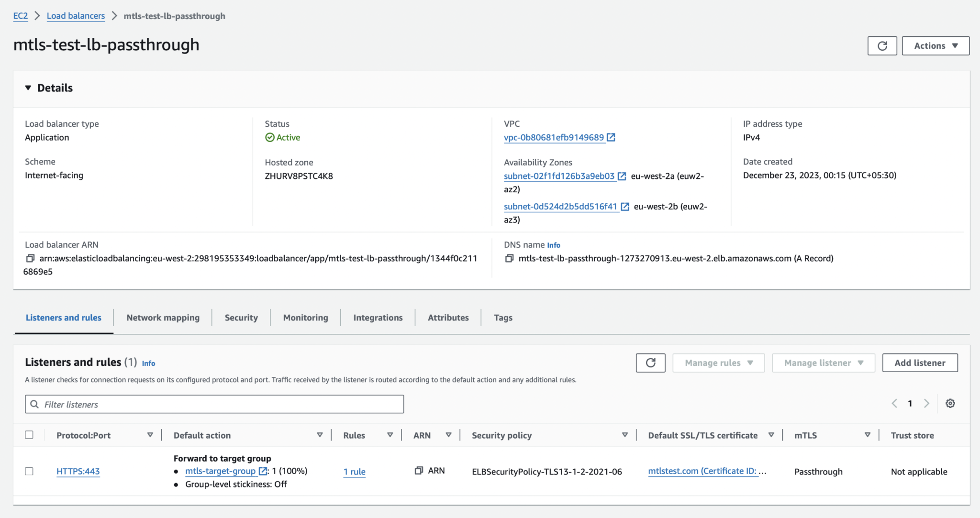Screen dimensions: 980x518
Task: Collapse the Details section
Action: click(28, 88)
